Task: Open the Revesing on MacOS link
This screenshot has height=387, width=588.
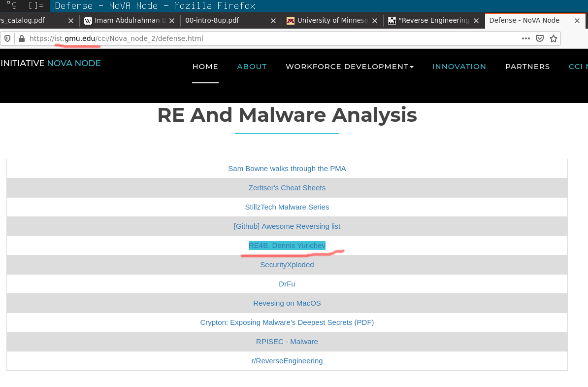Action: coord(287,303)
